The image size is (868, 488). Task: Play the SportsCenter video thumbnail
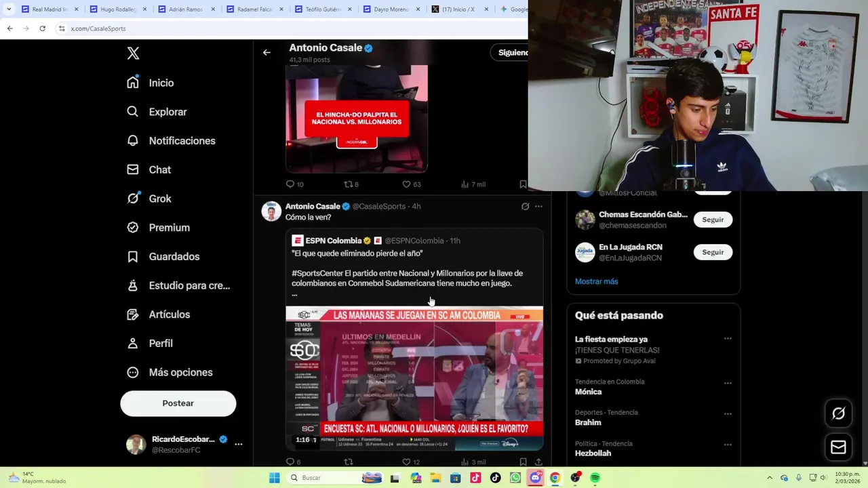coord(414,378)
